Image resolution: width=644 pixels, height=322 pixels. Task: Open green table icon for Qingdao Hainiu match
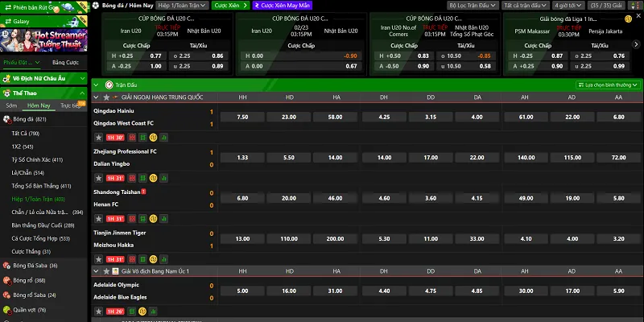click(142, 138)
